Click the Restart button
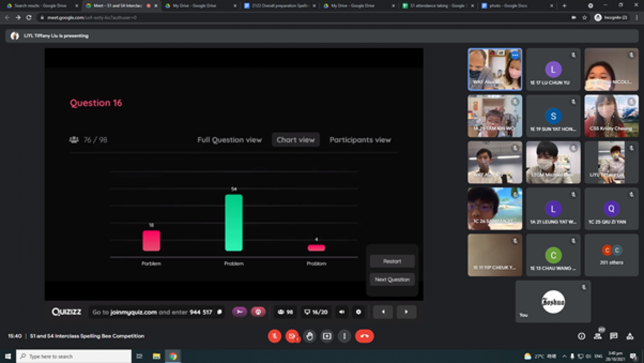Image resolution: width=644 pixels, height=363 pixels. click(392, 261)
